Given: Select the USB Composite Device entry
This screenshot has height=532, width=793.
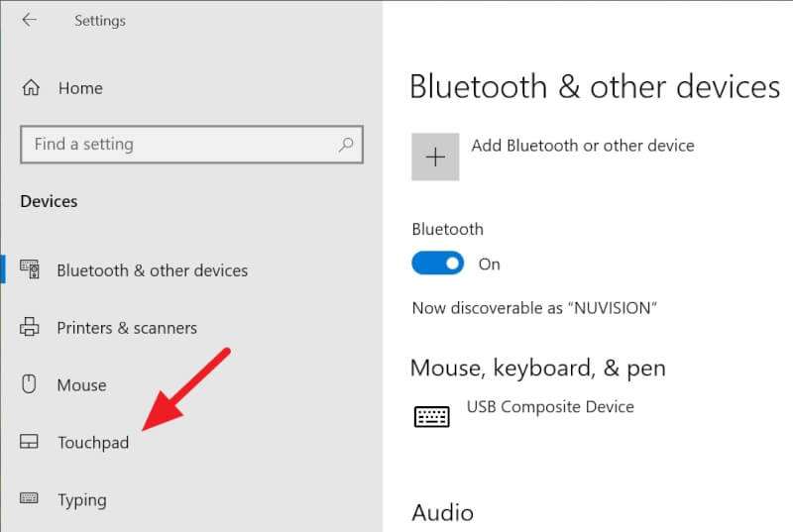Looking at the screenshot, I should point(550,407).
